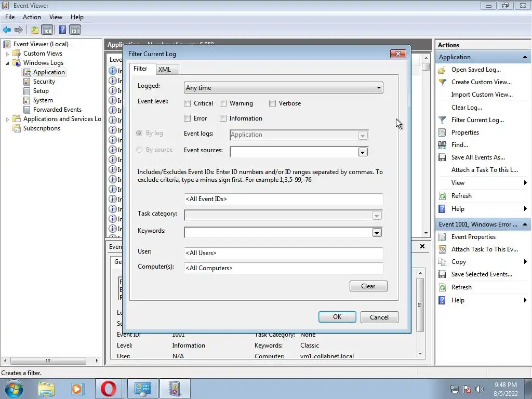Select Application log in Windows Logs tree
The image size is (532, 399).
(x=49, y=72)
